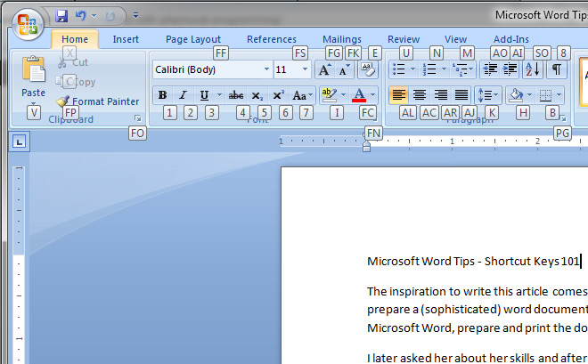Apply bottom border to paragraph
Screen dimensions: 588x364
(x=545, y=95)
